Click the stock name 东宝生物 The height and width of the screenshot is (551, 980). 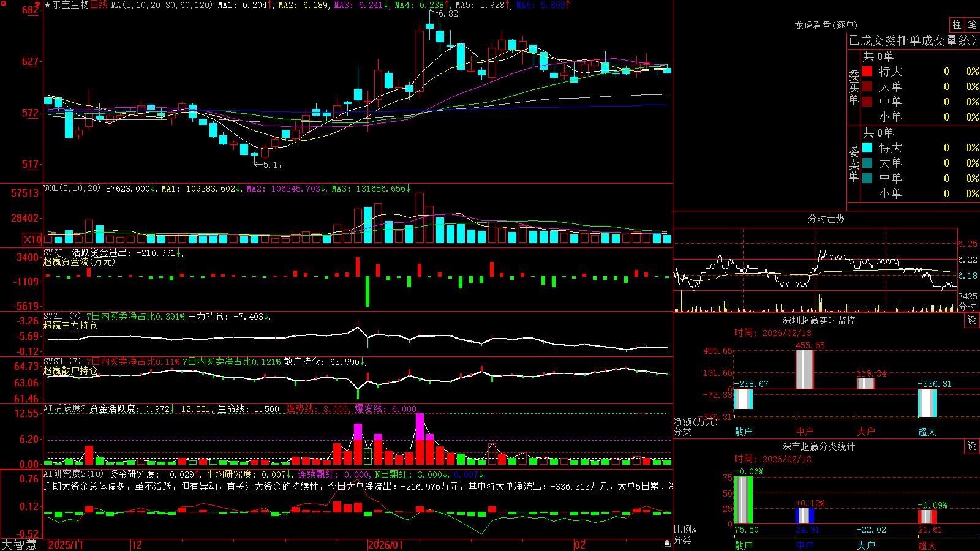70,5
